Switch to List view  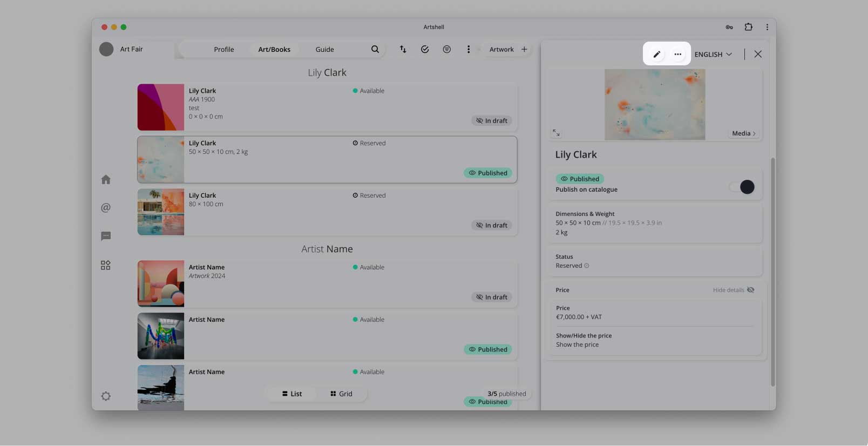tap(292, 394)
